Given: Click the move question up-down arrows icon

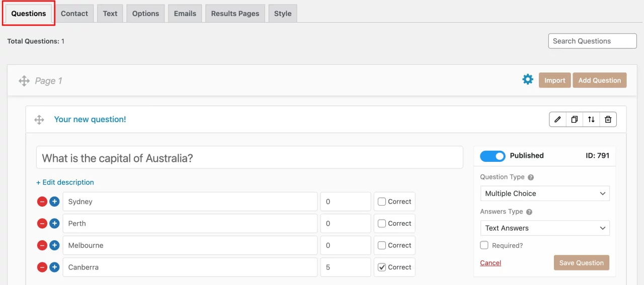Looking at the screenshot, I should click(x=591, y=119).
